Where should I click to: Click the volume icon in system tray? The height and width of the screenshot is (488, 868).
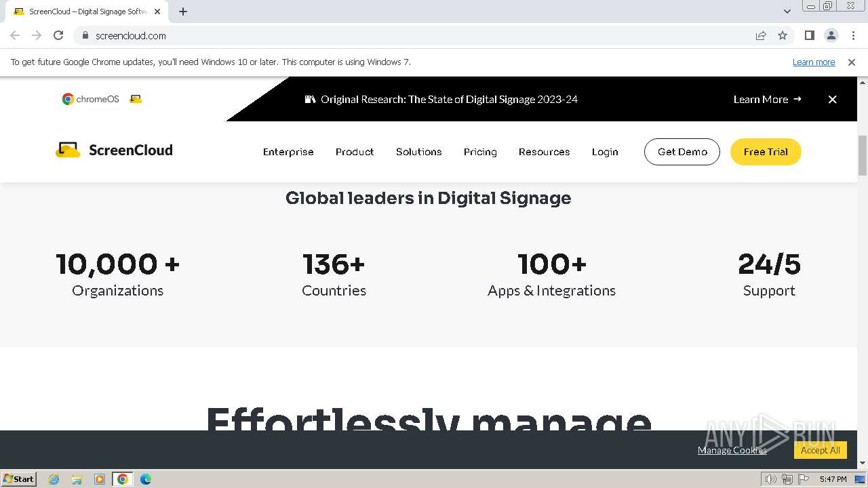coord(770,479)
